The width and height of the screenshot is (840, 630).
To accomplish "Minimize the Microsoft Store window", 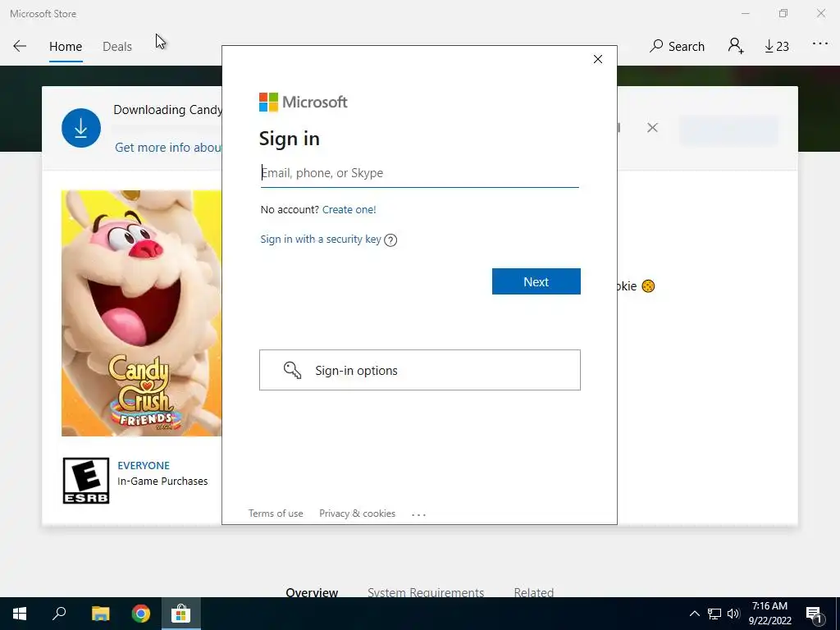I will pos(745,13).
